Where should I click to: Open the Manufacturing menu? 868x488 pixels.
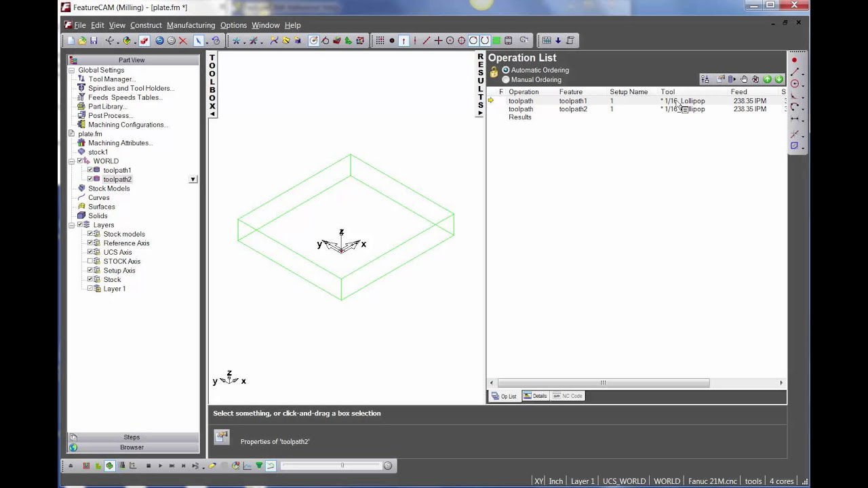tap(191, 25)
